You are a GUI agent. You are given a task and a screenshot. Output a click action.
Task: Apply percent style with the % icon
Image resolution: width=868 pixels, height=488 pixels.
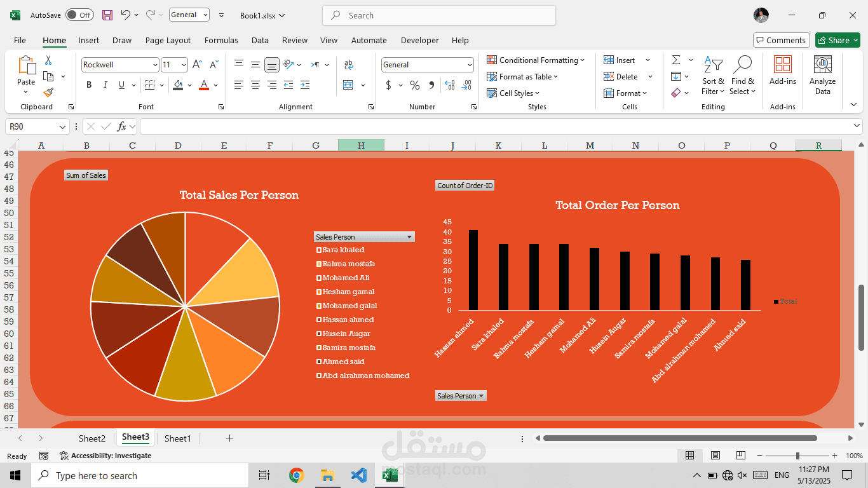click(415, 85)
